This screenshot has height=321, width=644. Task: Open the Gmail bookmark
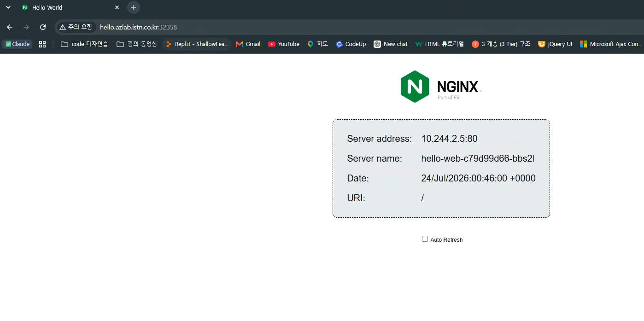coord(248,44)
